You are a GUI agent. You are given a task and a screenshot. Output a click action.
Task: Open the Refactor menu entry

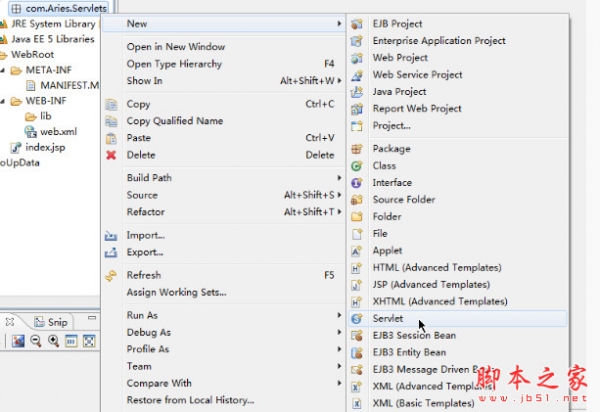(224, 212)
